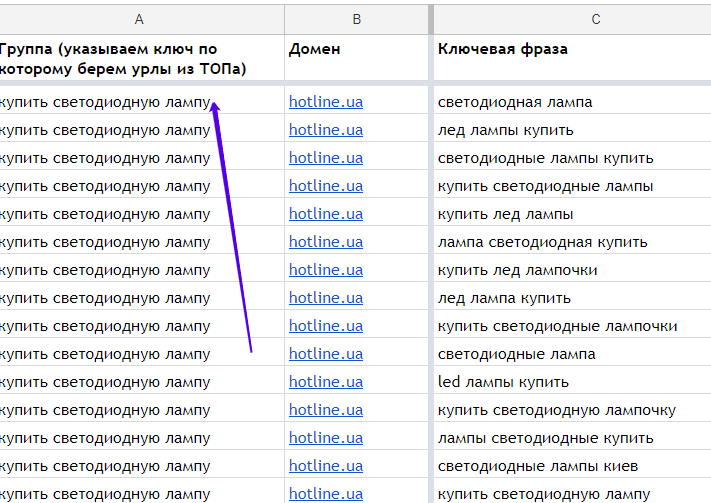Viewport: 711px width, 503px height.
Task: Open hotline.ua link beside 'лед лампа купить'
Action: coord(326,298)
